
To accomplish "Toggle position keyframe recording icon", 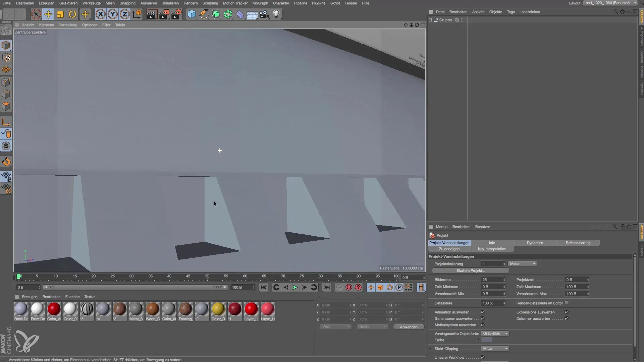I will [x=371, y=288].
